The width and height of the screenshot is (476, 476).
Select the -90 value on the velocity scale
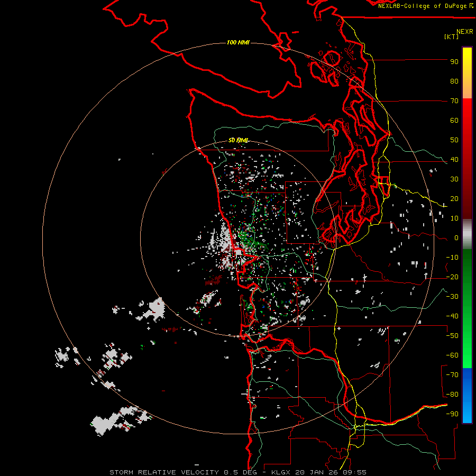tap(452, 414)
